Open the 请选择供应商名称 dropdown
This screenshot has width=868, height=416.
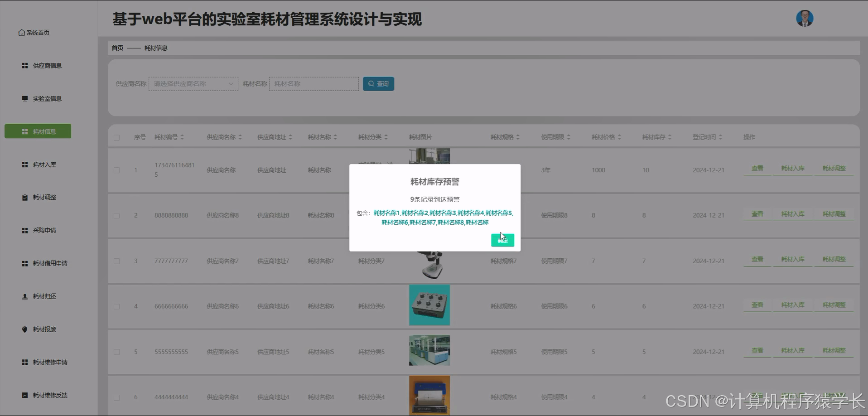coord(193,83)
